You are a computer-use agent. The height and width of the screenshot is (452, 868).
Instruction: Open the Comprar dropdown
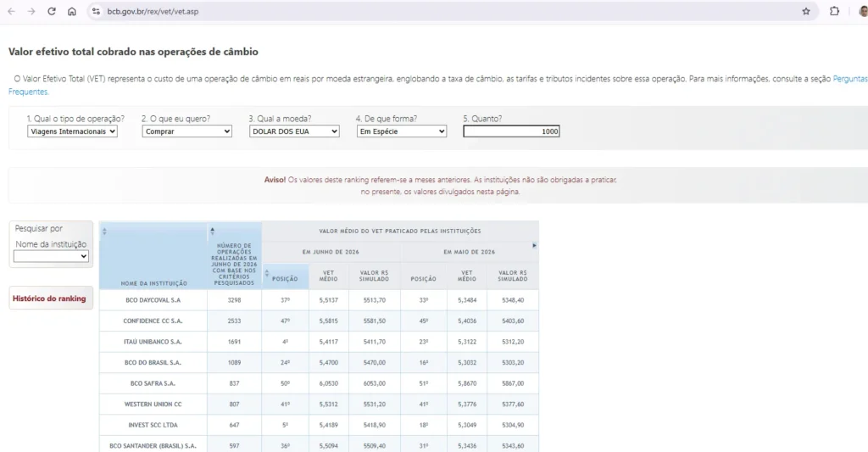click(x=187, y=131)
